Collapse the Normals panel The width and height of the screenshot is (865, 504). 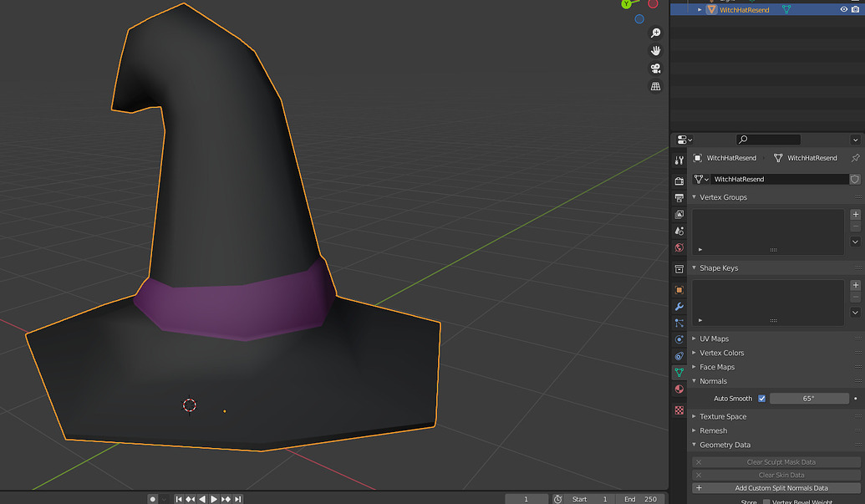[x=694, y=381]
